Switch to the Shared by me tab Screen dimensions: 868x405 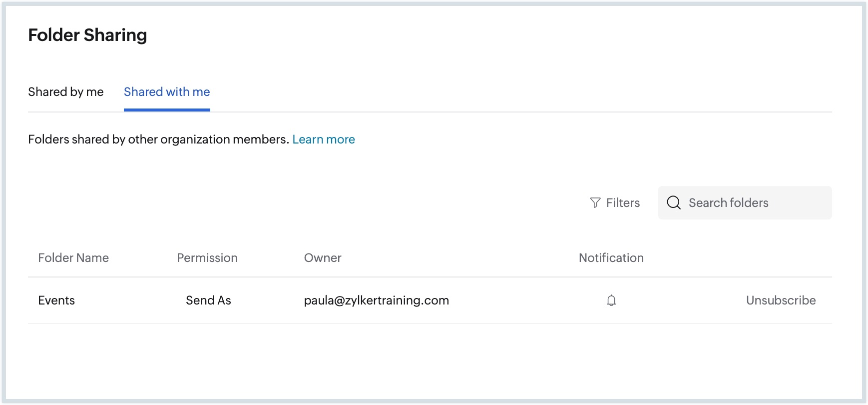tap(66, 92)
